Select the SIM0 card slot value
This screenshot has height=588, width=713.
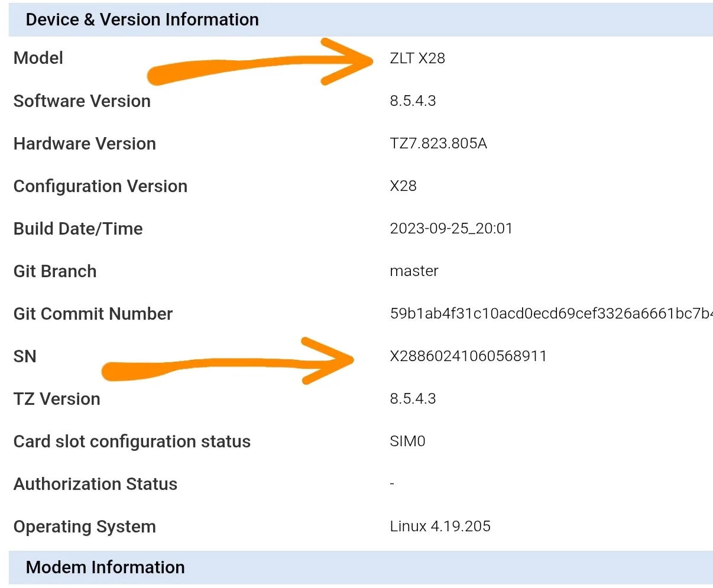[407, 441]
